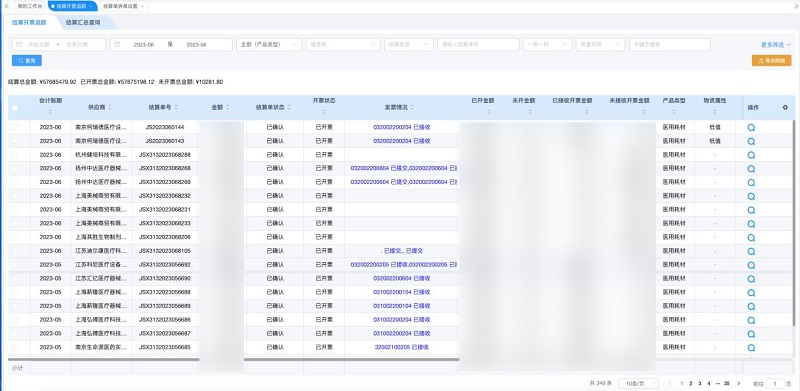Open magnifier icon for JSX3132023056688 row
The width and height of the screenshot is (800, 391).
751,293
